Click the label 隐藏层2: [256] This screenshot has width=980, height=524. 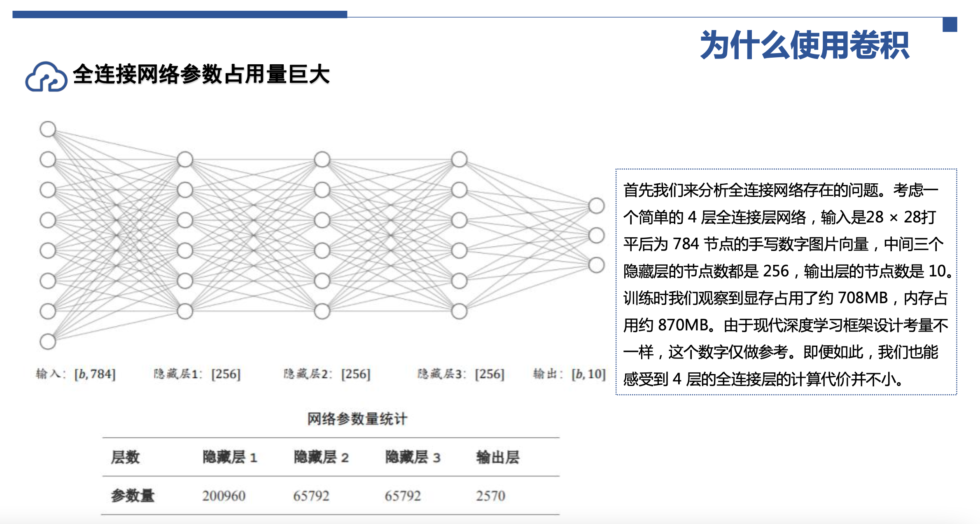327,374
